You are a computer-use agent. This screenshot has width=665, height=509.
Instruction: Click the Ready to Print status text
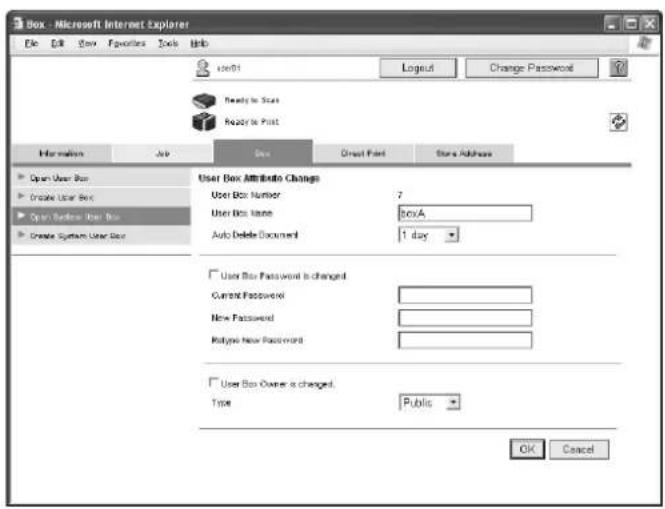click(252, 122)
